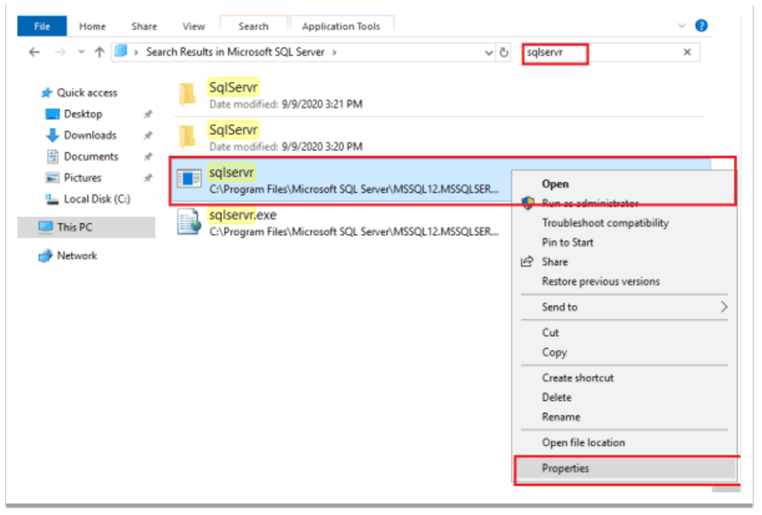Click the folder icon of the 3:21 PM SqlServr
This screenshot has width=762, height=515.
coord(187,94)
